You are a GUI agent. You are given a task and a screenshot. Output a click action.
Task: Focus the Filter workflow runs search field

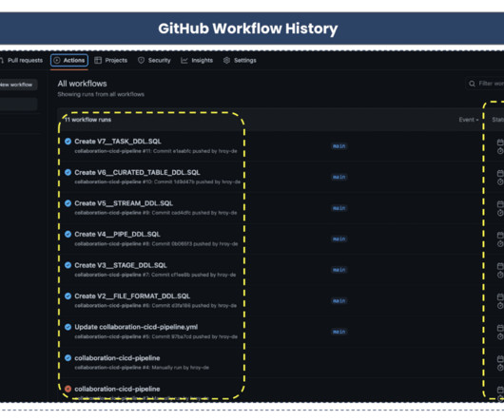coord(485,84)
